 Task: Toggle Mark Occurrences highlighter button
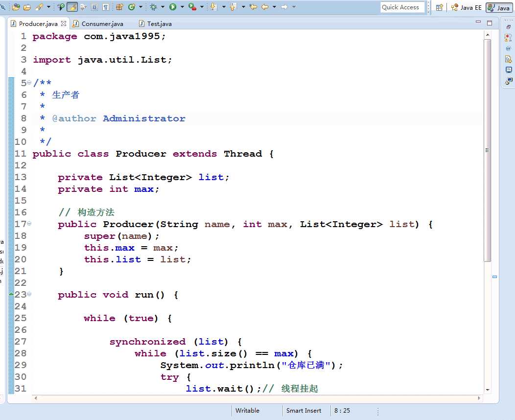[72, 6]
